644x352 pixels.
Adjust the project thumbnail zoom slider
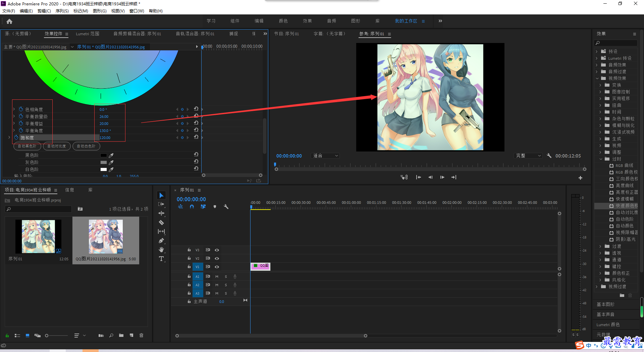[x=56, y=335]
